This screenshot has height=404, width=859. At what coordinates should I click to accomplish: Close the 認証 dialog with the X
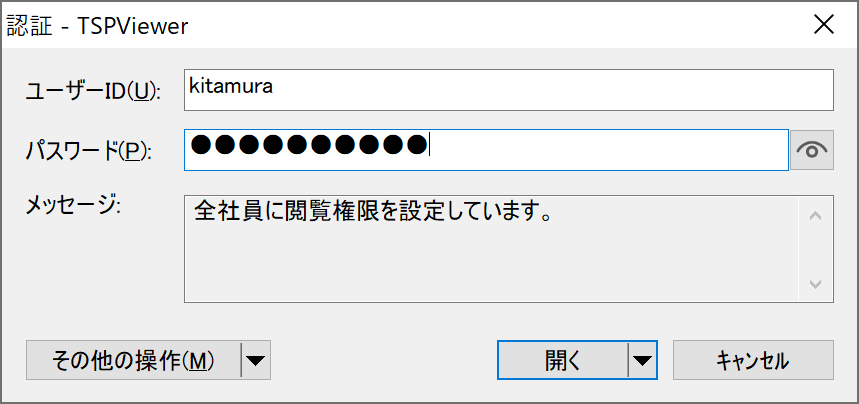[824, 25]
